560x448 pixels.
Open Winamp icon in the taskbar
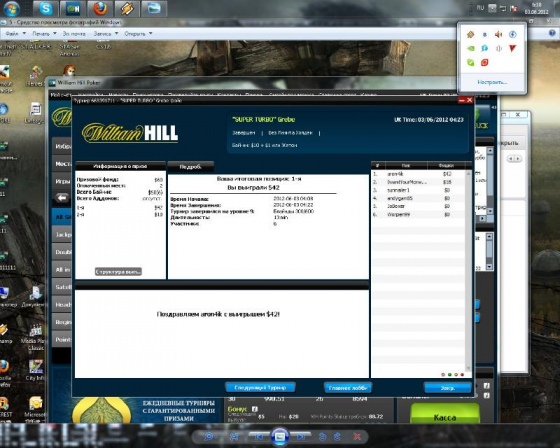coord(127,9)
